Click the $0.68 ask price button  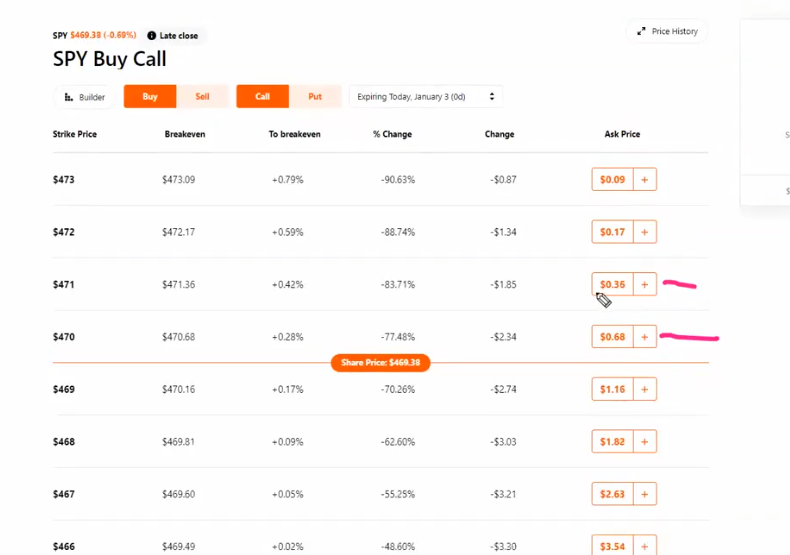pyautogui.click(x=612, y=337)
